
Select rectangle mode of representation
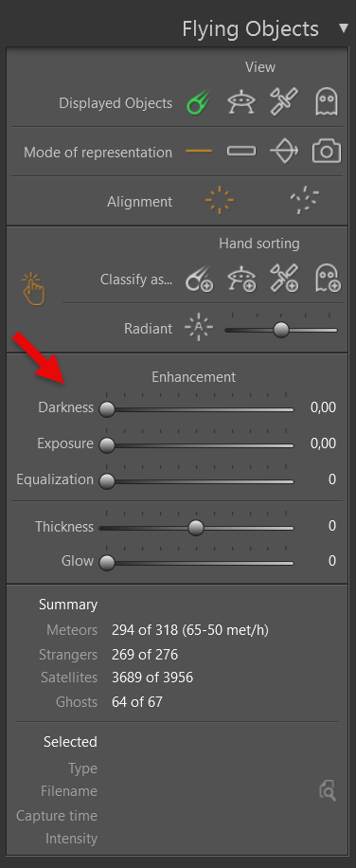coord(241,151)
